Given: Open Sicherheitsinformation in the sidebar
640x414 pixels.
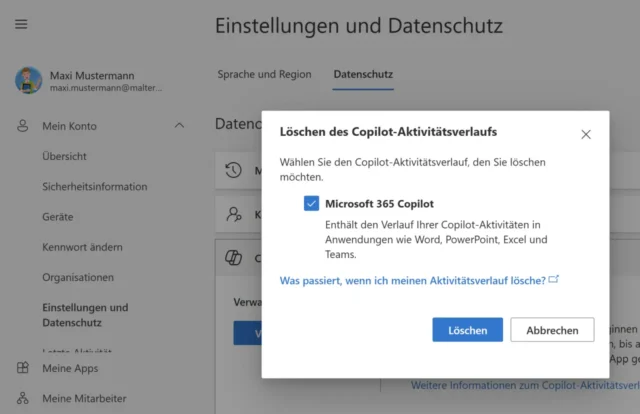Looking at the screenshot, I should 95,187.
